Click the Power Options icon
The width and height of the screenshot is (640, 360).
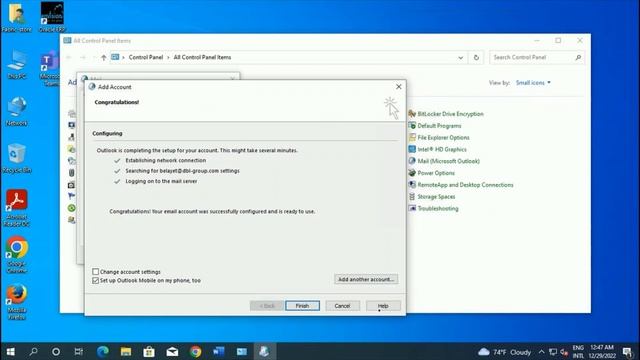(x=412, y=173)
